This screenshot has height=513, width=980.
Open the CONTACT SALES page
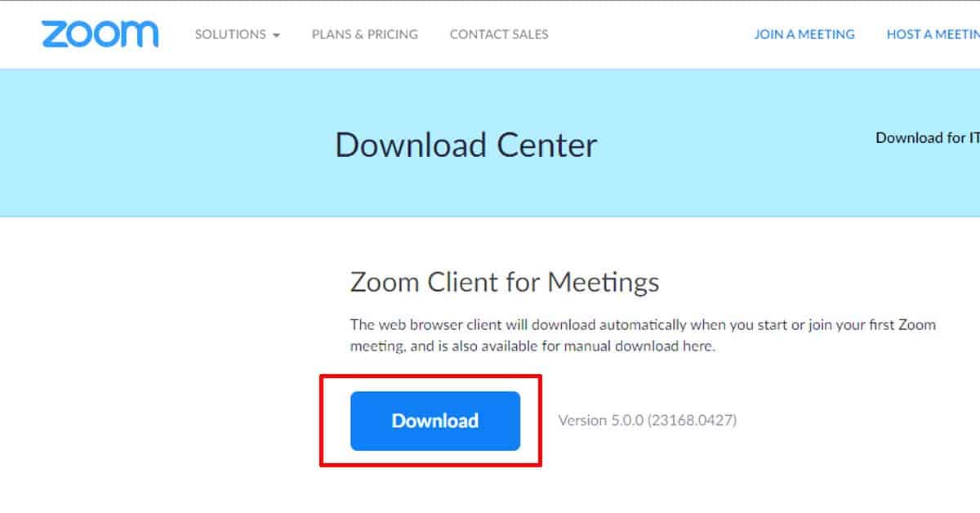499,34
